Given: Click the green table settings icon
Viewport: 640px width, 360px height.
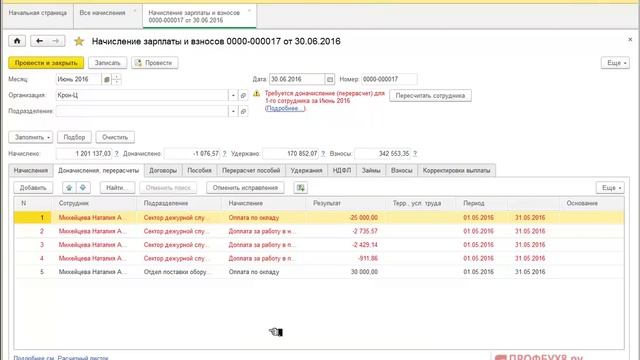Looking at the screenshot, I should tap(300, 188).
